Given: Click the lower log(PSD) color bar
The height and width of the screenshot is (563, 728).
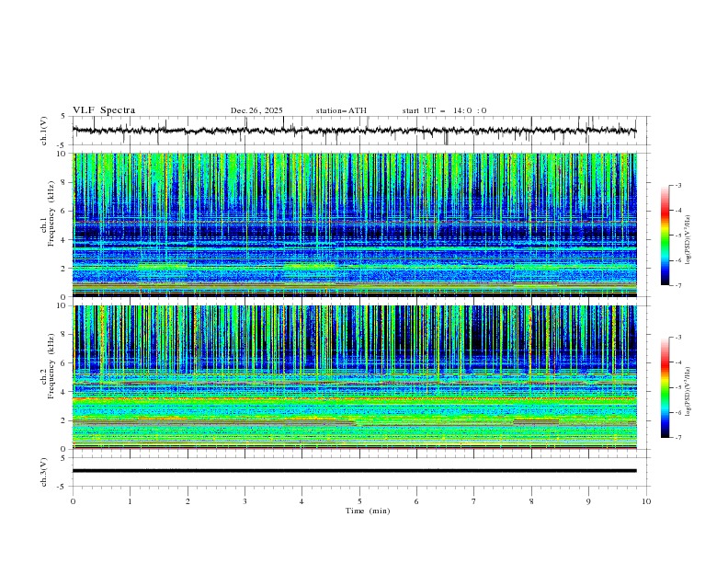Looking at the screenshot, I should 665,387.
